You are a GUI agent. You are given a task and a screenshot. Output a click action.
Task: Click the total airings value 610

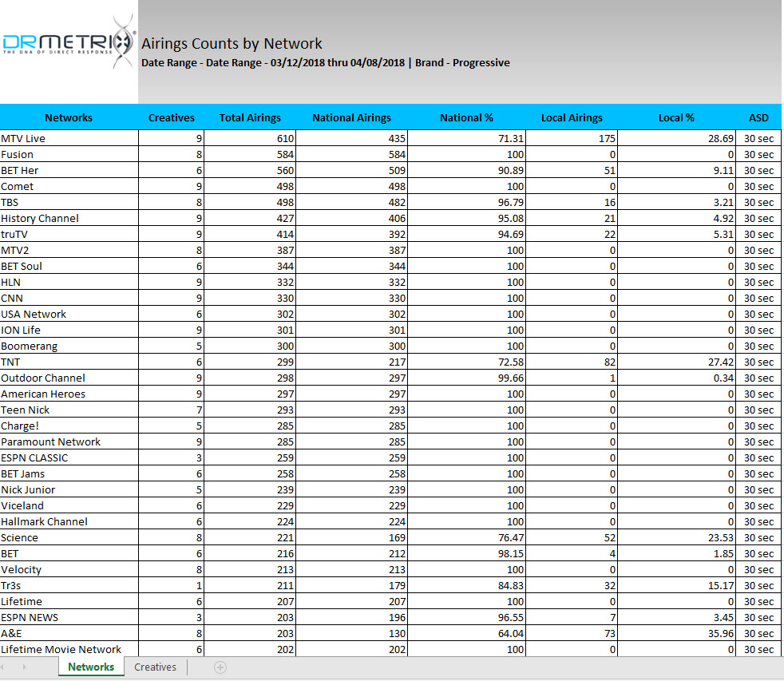250,138
